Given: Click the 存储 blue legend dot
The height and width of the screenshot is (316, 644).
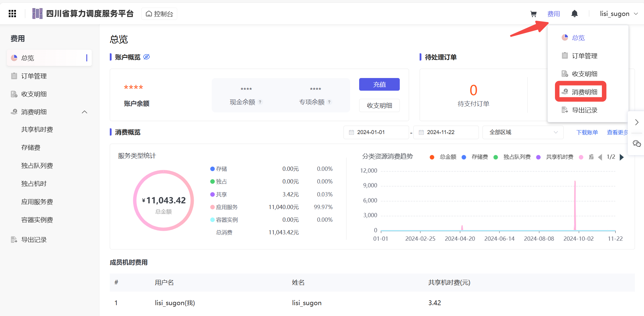Looking at the screenshot, I should click(212, 169).
